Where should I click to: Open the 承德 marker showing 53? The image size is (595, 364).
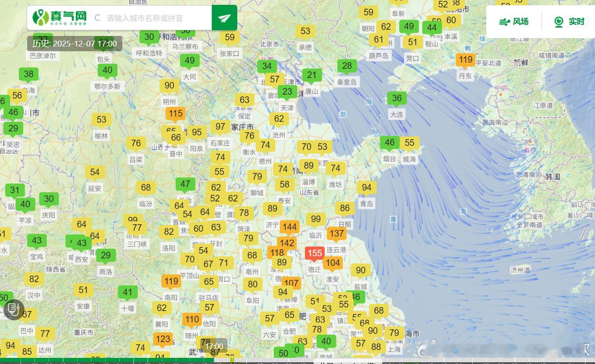[x=305, y=32]
